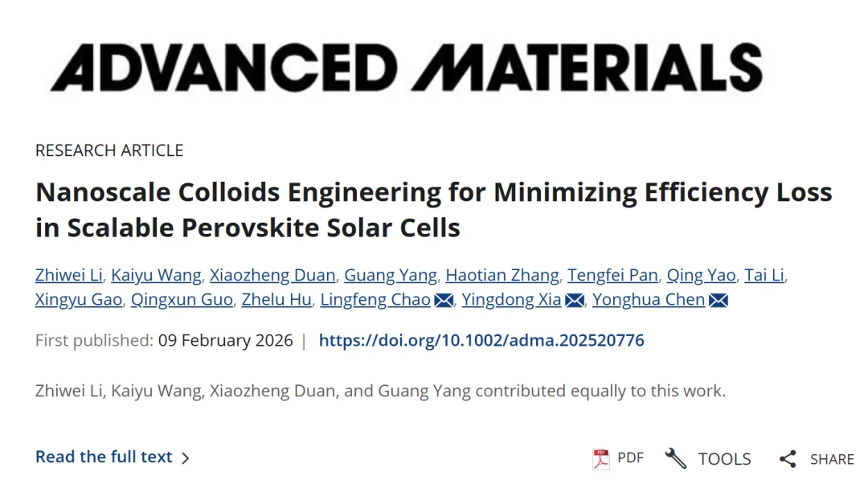Select the Qing Yao author link
The image size is (868, 488).
tap(701, 275)
